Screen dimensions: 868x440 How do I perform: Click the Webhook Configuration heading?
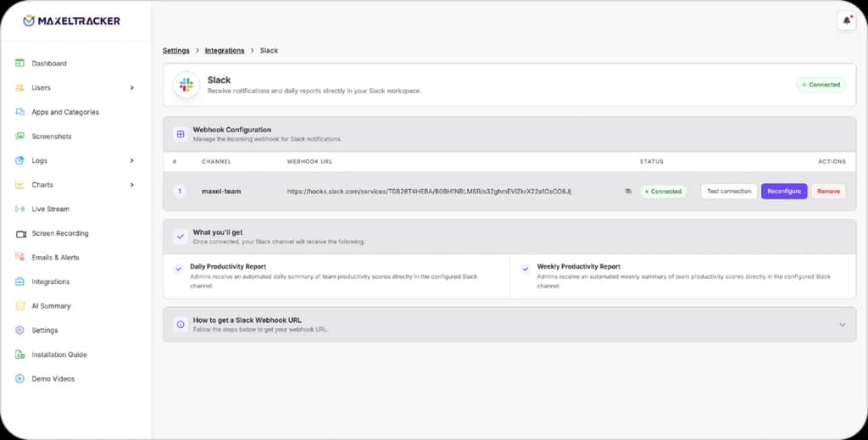pos(232,130)
